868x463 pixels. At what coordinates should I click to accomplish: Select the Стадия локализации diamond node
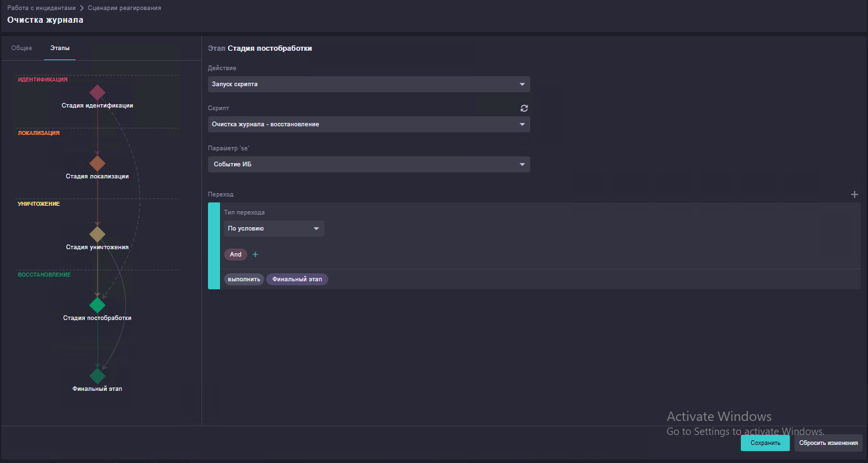pos(98,164)
